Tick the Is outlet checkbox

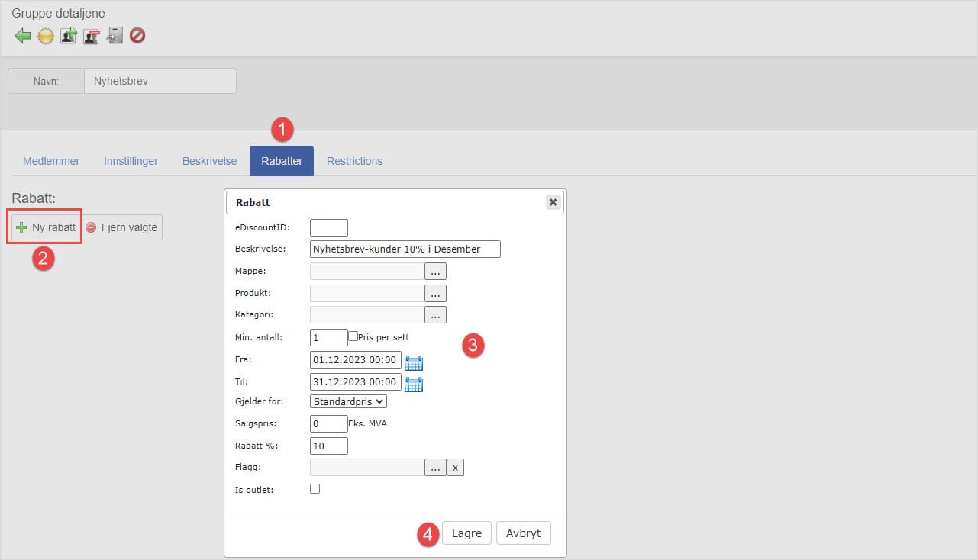click(x=315, y=489)
